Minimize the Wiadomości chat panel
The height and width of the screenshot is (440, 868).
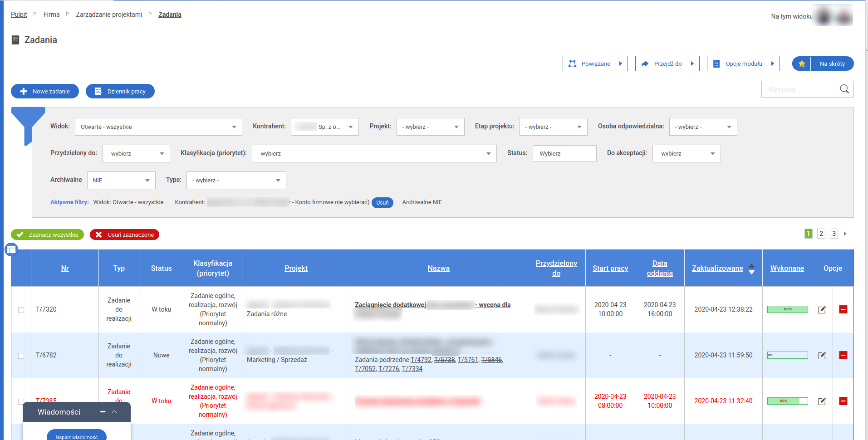tap(103, 412)
